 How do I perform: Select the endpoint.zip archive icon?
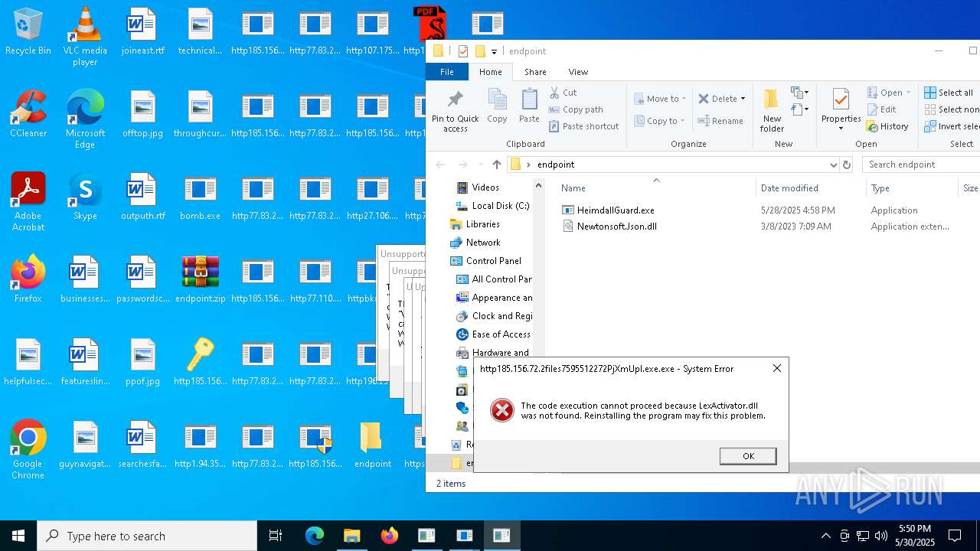click(200, 279)
